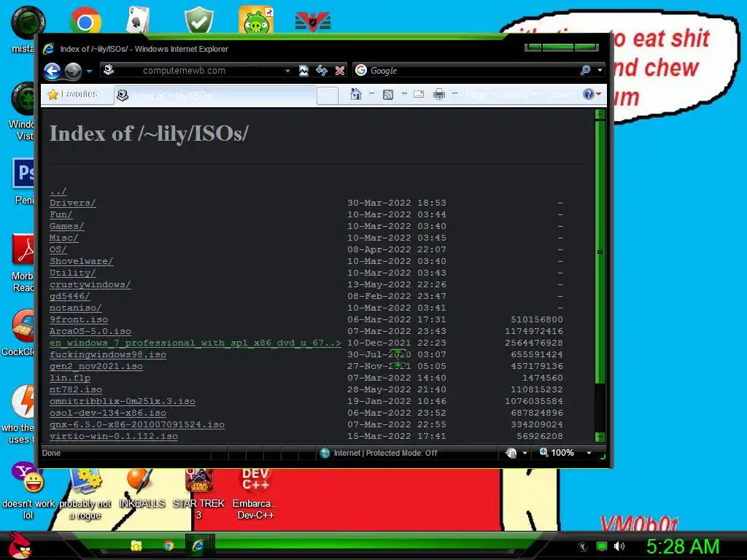Open the Solitaire cards desktop icon
This screenshot has width=747, height=560.
pyautogui.click(x=139, y=20)
